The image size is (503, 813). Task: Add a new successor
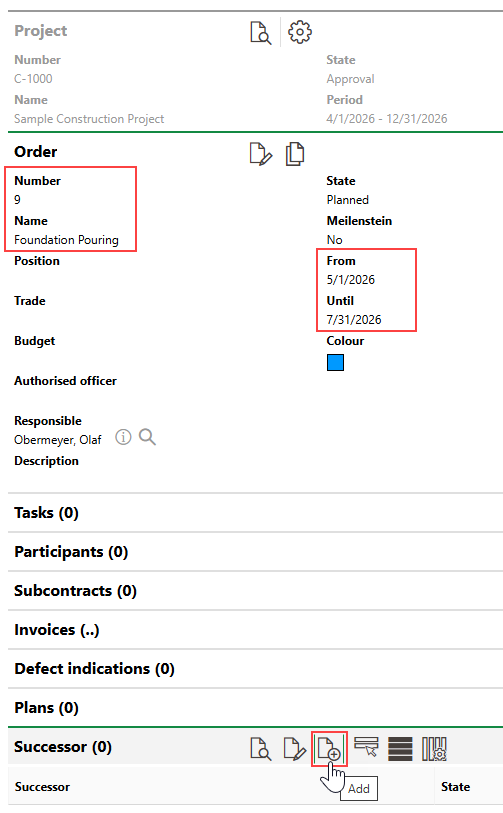point(329,749)
